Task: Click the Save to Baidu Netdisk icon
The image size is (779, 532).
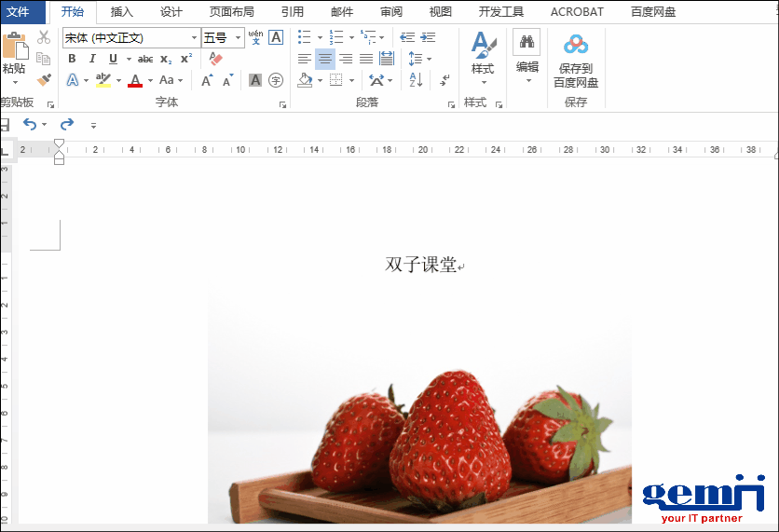Action: pos(576,44)
